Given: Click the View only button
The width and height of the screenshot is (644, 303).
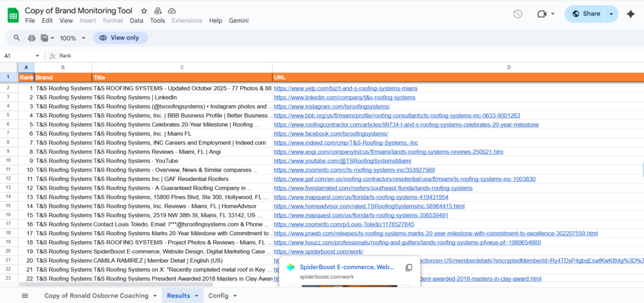Looking at the screenshot, I should tap(120, 38).
